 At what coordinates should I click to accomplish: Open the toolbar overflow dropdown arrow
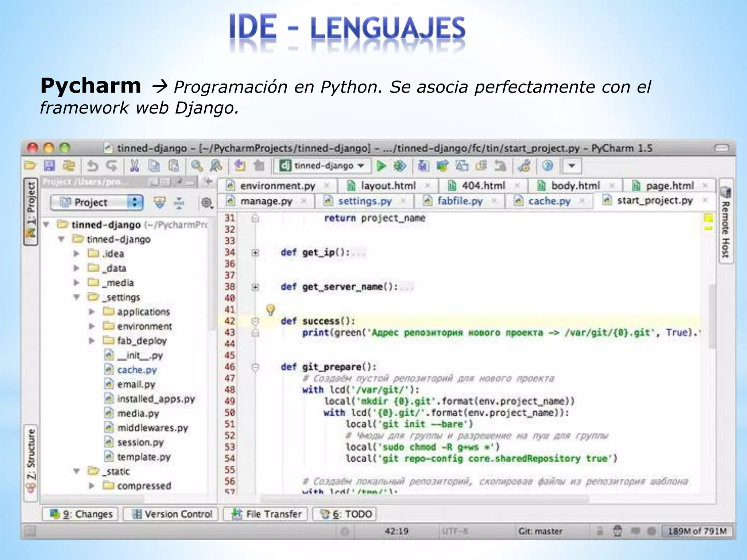point(572,166)
